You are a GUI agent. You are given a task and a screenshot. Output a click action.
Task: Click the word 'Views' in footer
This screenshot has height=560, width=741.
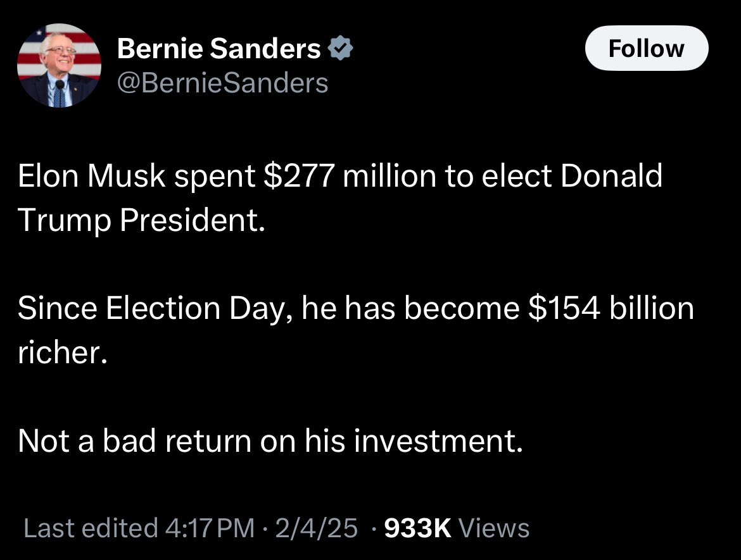click(x=494, y=528)
